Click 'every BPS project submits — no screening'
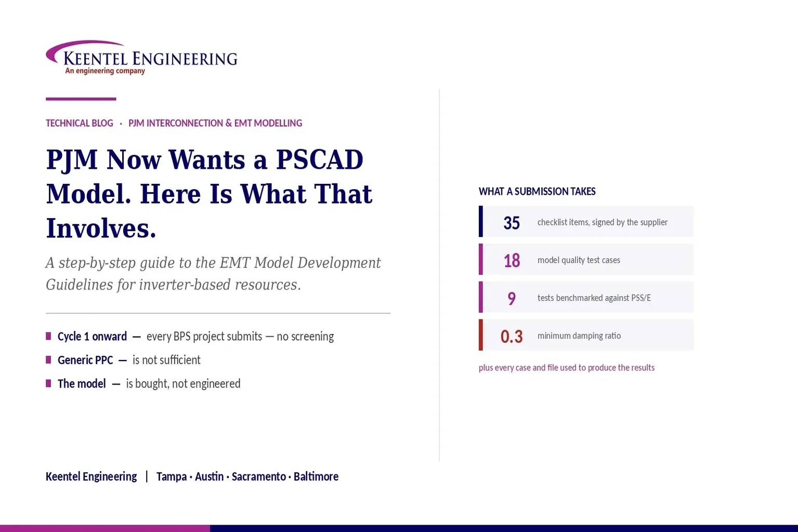This screenshot has width=798, height=532. (x=240, y=336)
